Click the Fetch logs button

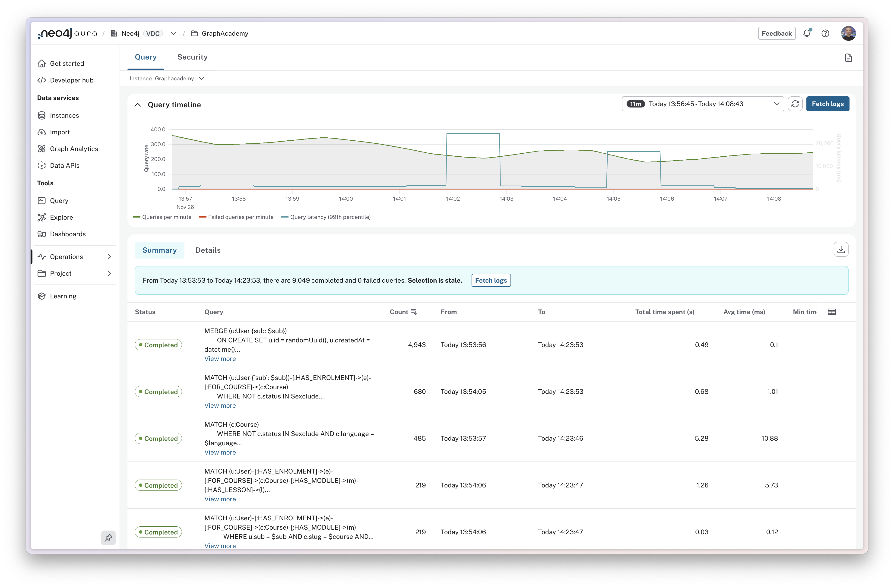click(827, 104)
